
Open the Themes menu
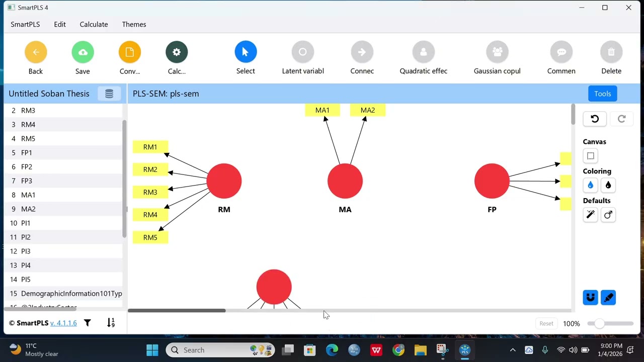pyautogui.click(x=134, y=24)
